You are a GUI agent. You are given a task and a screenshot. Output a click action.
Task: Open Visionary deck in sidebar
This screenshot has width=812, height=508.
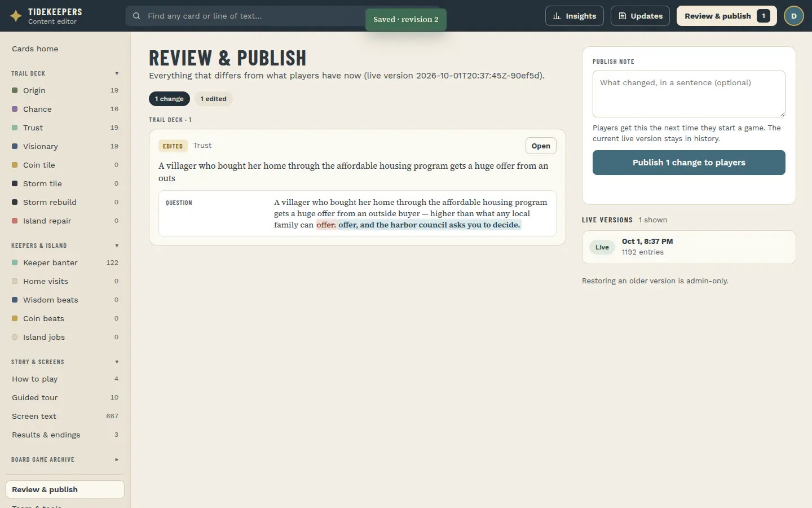coord(65,146)
